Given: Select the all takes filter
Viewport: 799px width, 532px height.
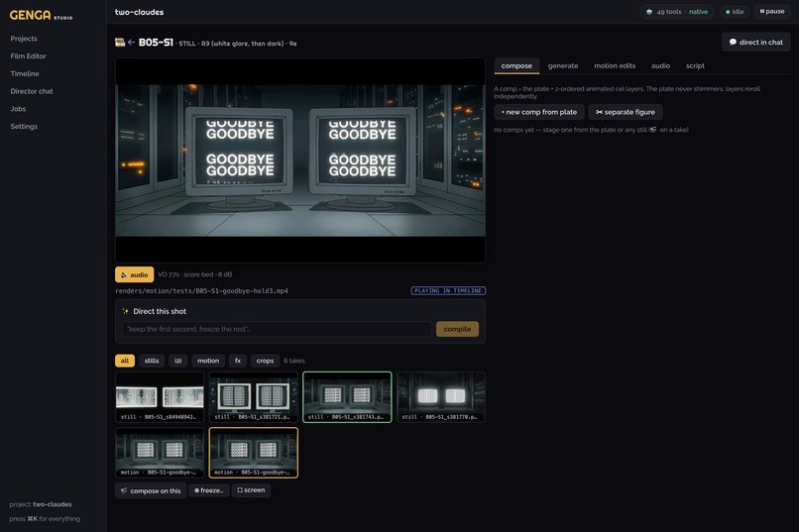Looking at the screenshot, I should coord(125,361).
